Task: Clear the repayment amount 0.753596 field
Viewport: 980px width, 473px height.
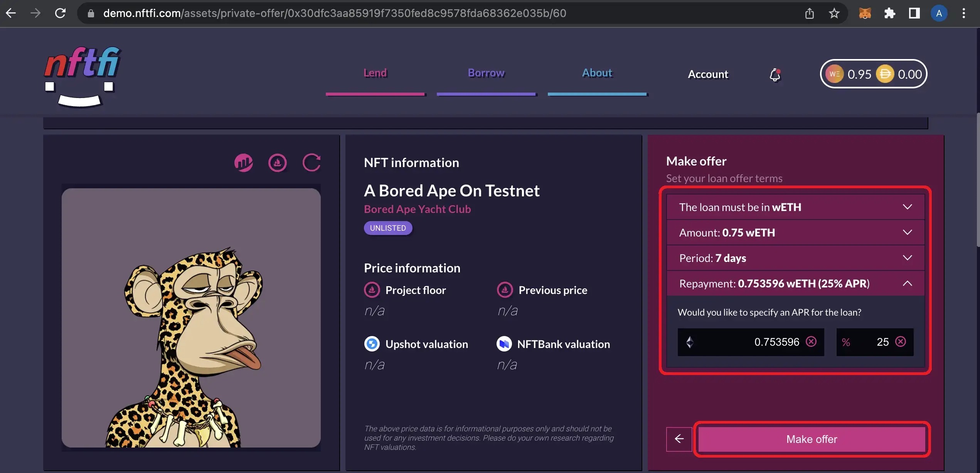Action: coord(811,342)
